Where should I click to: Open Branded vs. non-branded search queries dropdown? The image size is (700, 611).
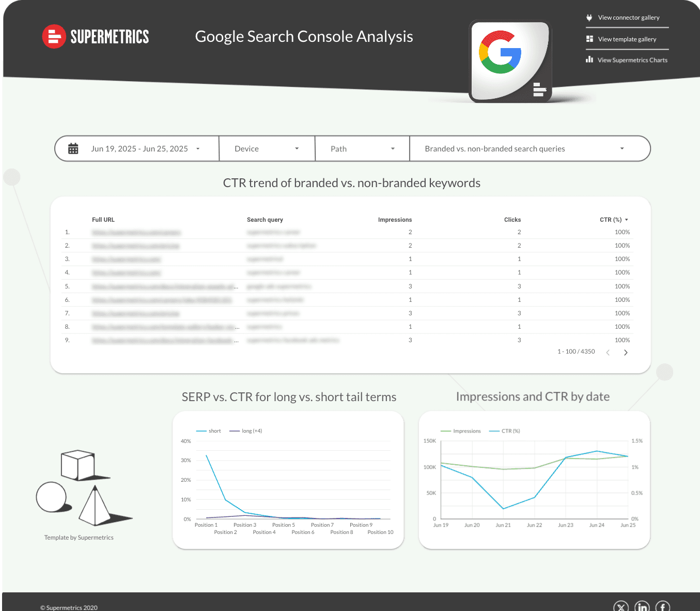coord(524,149)
